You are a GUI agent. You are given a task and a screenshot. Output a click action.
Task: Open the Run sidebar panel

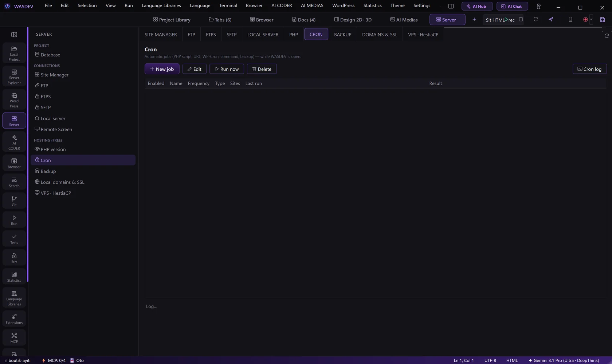click(x=14, y=220)
